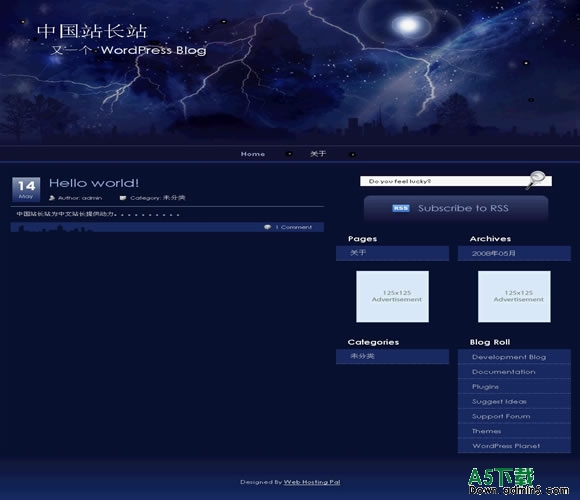Open the 关于 navigation menu item
Image resolution: width=580 pixels, height=500 pixels.
(318, 153)
